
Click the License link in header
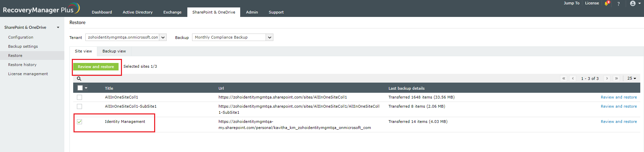point(592,3)
